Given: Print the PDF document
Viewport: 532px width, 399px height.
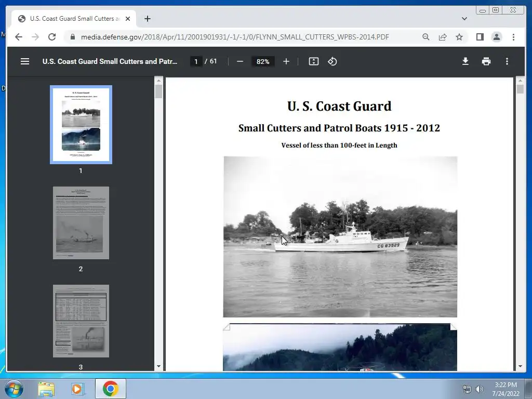Looking at the screenshot, I should click(x=486, y=61).
